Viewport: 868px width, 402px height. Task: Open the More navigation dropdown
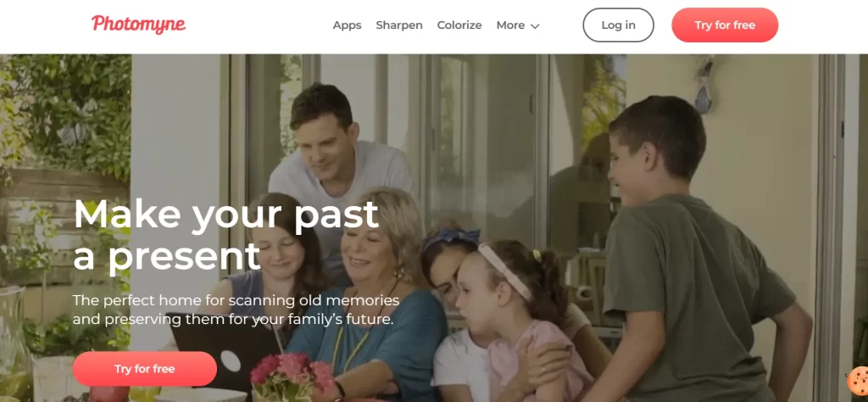pyautogui.click(x=518, y=25)
